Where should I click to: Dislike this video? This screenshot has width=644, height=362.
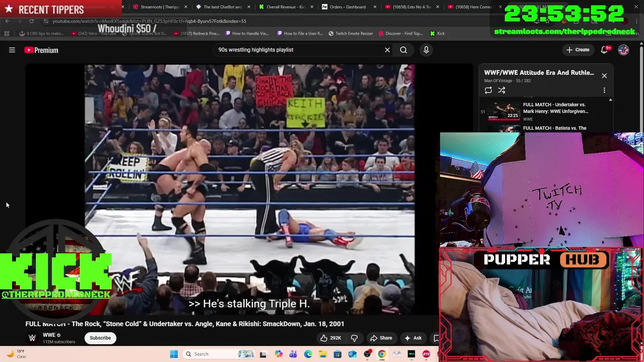pyautogui.click(x=354, y=338)
